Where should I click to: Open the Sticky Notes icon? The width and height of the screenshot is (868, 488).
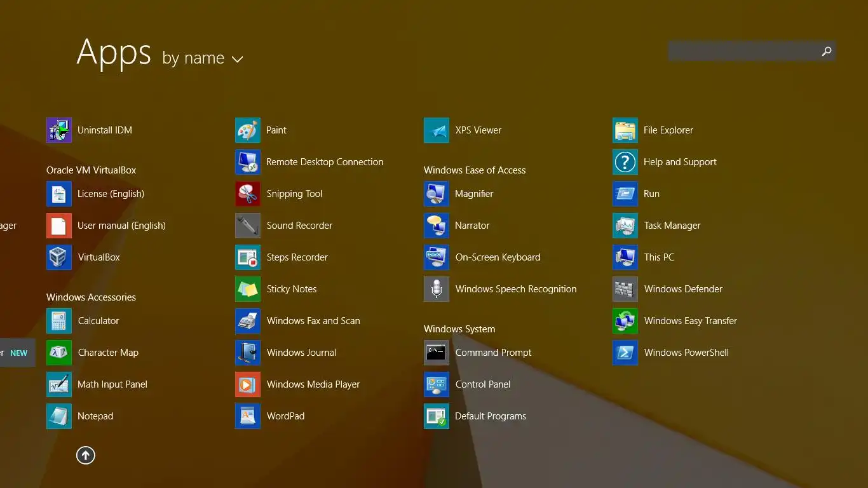[248, 289]
